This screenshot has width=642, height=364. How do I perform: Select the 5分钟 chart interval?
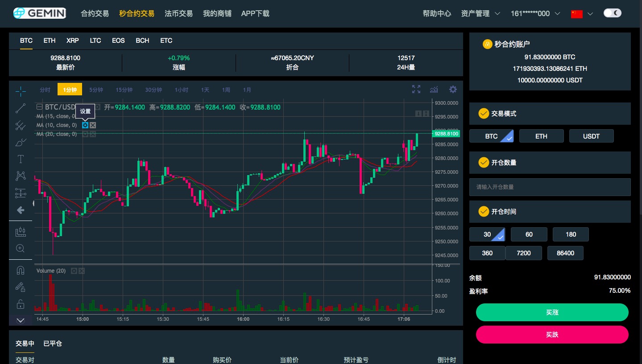[96, 90]
